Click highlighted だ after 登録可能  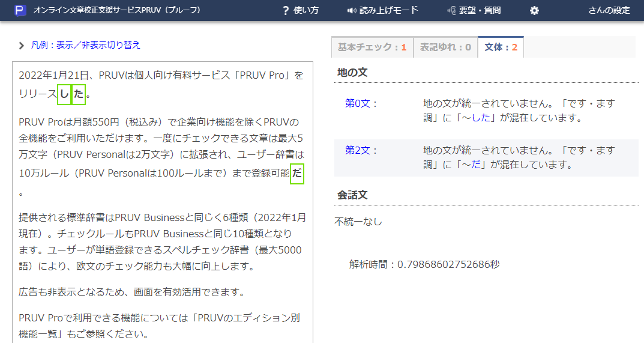[297, 174]
